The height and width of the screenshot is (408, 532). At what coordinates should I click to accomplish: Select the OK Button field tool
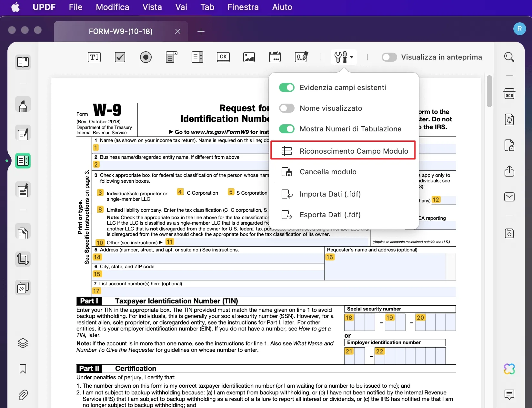point(223,57)
